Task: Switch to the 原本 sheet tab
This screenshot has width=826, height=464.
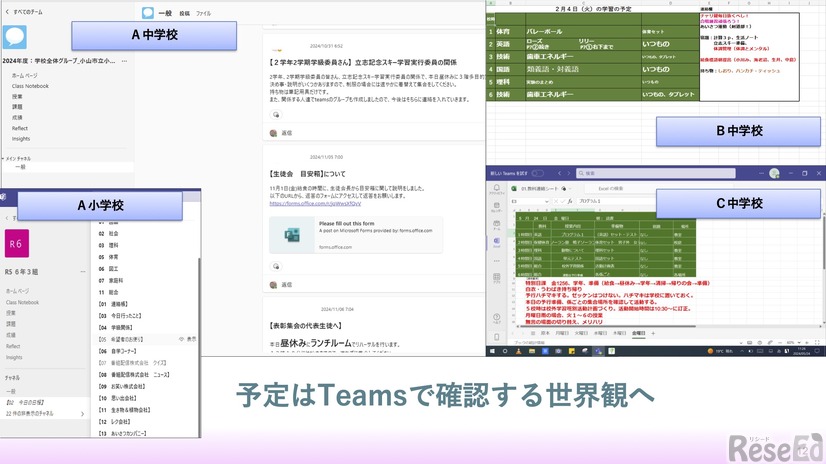Action: tap(545, 333)
